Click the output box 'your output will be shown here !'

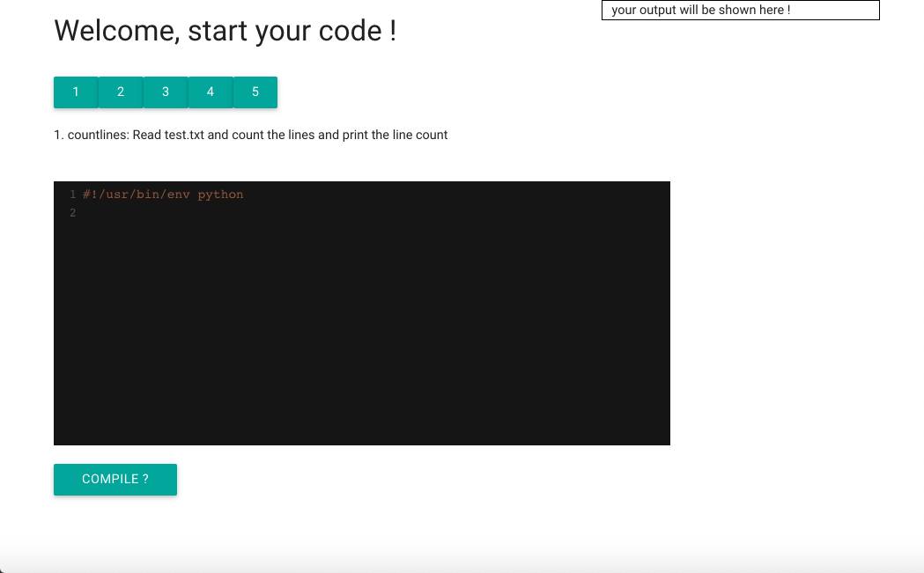(741, 10)
